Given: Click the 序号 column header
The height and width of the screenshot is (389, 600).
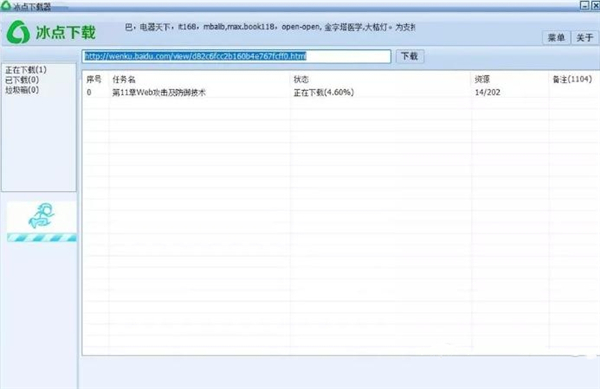Looking at the screenshot, I should (94, 79).
